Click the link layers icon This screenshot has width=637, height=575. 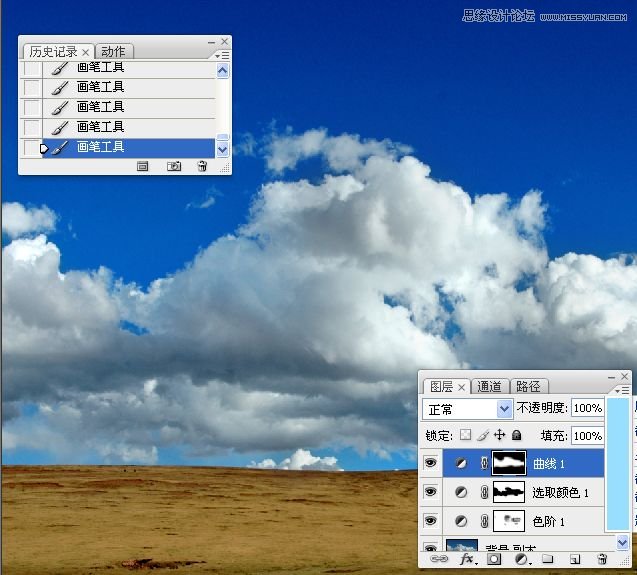(x=438, y=560)
